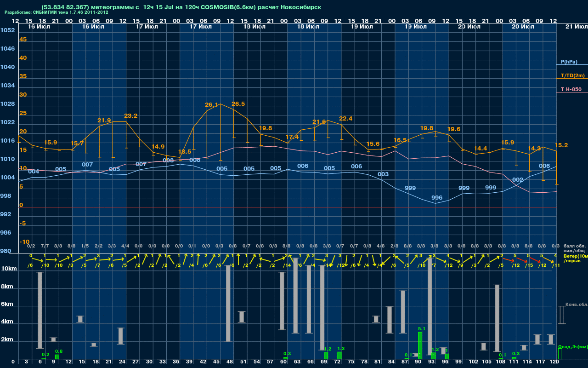Screen dimensions: 588x368
Task: Click the 4/4 cloud amount label
Action: click(x=125, y=247)
